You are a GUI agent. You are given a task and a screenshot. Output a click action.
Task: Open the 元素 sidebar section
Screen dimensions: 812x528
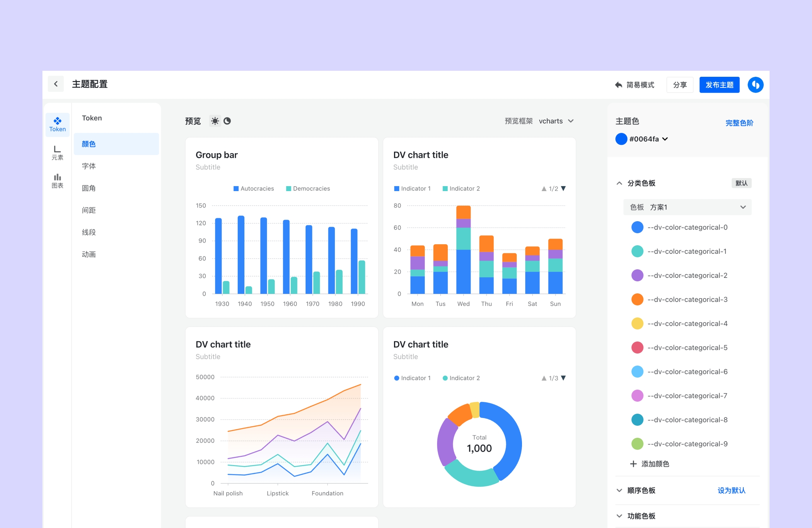click(x=57, y=153)
